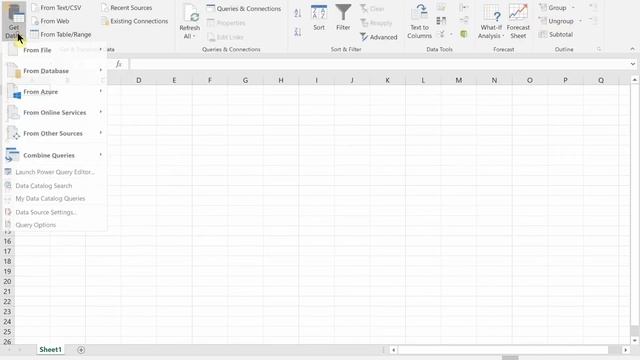Screen dimensions: 640x360
Task: Choose From Table/Range option
Action: click(61, 35)
